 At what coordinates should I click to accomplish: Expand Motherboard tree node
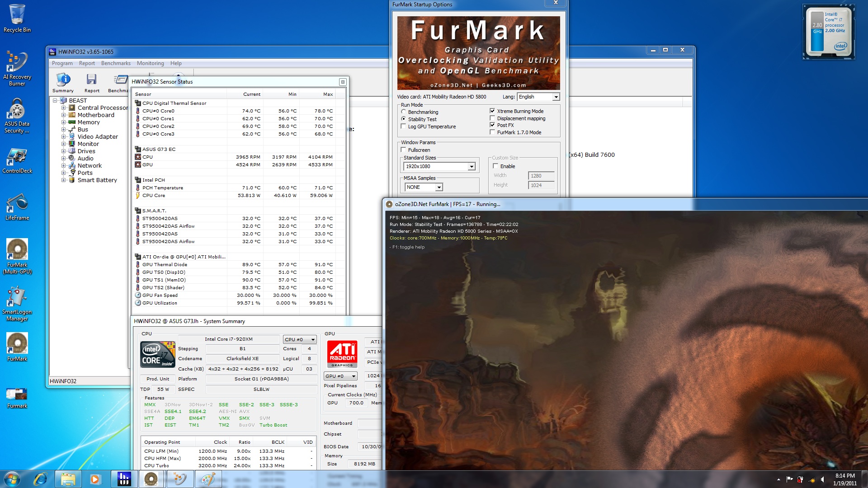coord(64,115)
